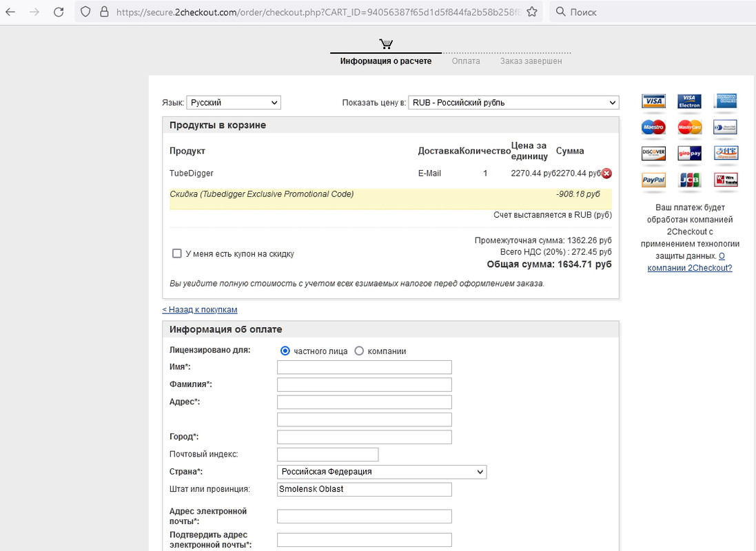Click the "Заказ завершен" step tab
756x551 pixels.
531,61
